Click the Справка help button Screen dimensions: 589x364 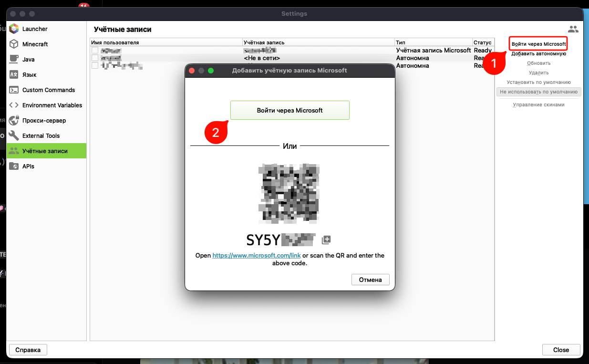28,350
